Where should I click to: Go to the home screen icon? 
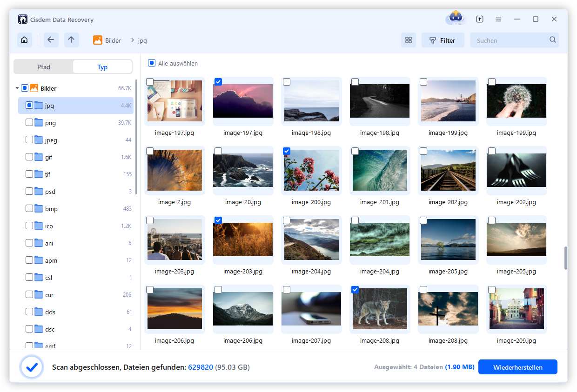click(x=25, y=40)
